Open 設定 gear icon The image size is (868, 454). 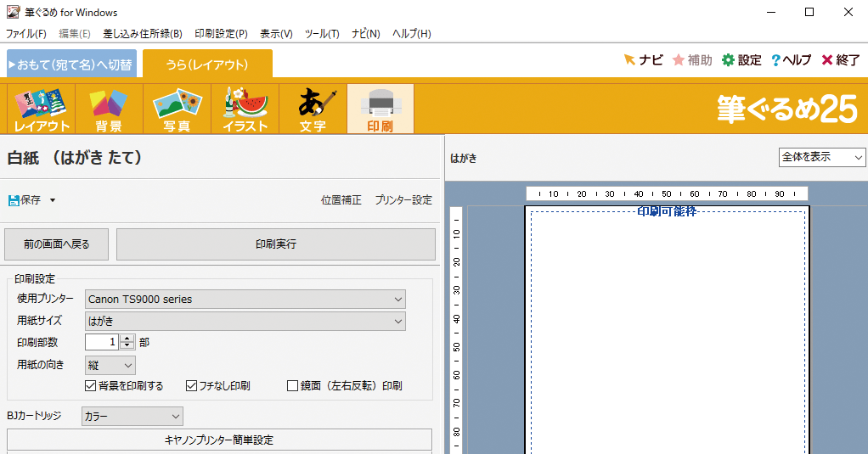pyautogui.click(x=728, y=59)
